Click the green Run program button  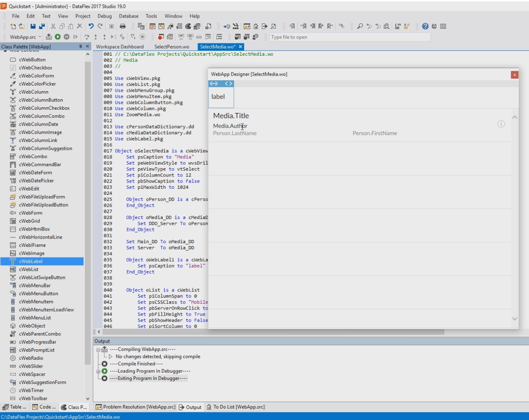click(58, 37)
